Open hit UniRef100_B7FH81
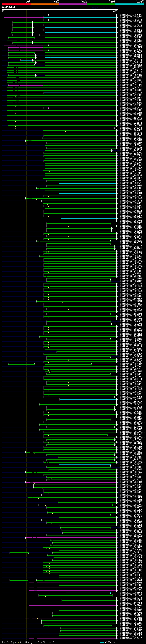Viewport: 146px width, 644px height. [131, 22]
